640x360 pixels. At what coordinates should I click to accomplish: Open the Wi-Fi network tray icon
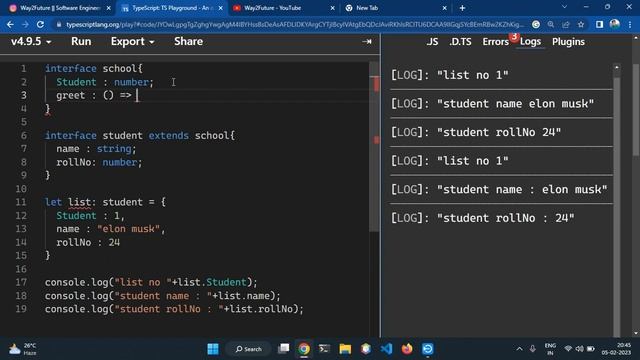[x=568, y=349]
